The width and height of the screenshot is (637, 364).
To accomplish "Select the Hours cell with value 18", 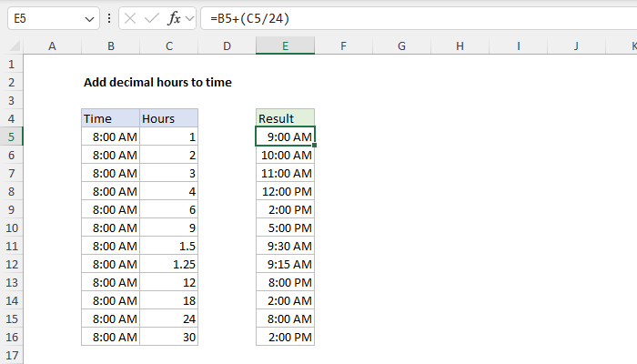I will (169, 300).
